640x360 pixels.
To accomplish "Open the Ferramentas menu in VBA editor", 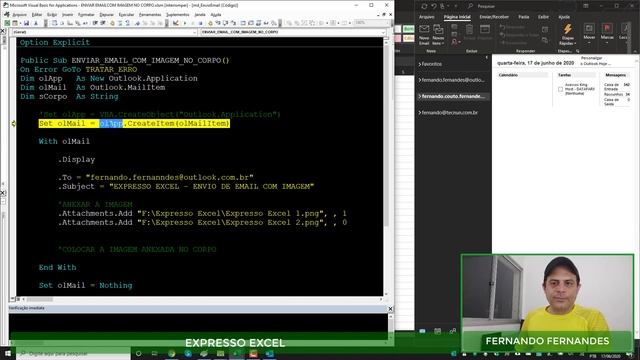I will (x=150, y=14).
